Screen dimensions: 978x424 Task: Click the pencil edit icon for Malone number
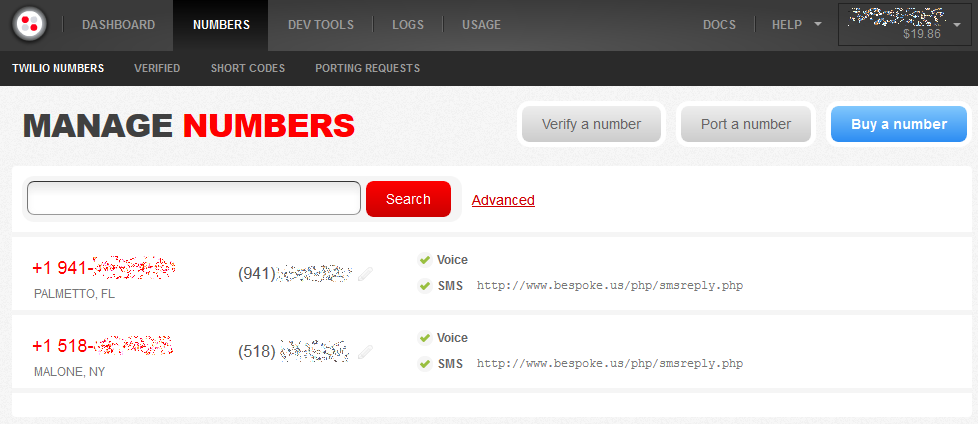(366, 351)
